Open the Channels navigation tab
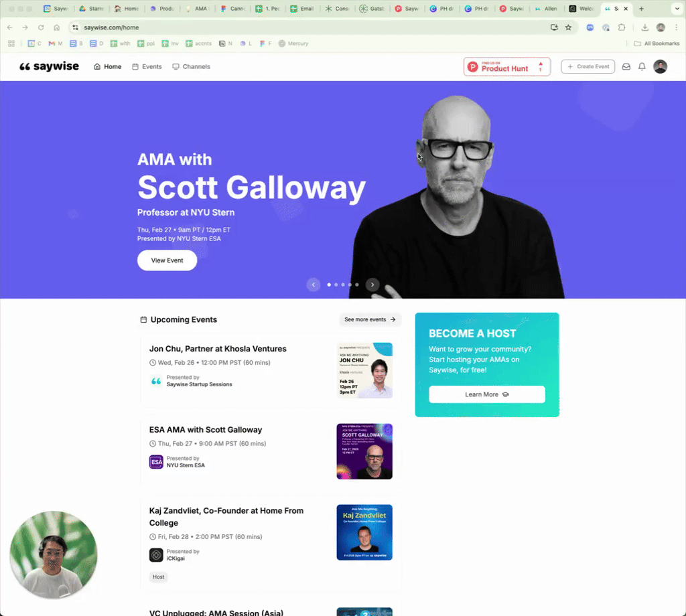Image resolution: width=686 pixels, height=616 pixels. (191, 66)
